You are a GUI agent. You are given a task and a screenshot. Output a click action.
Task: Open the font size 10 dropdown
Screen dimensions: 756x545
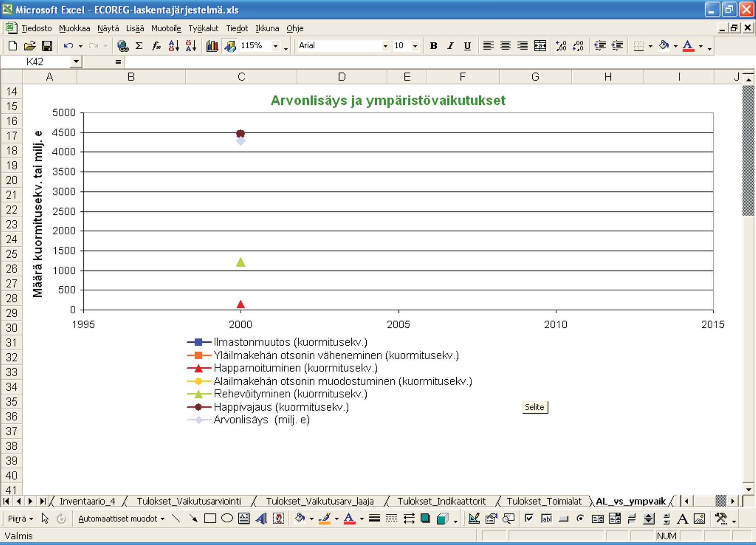point(415,46)
